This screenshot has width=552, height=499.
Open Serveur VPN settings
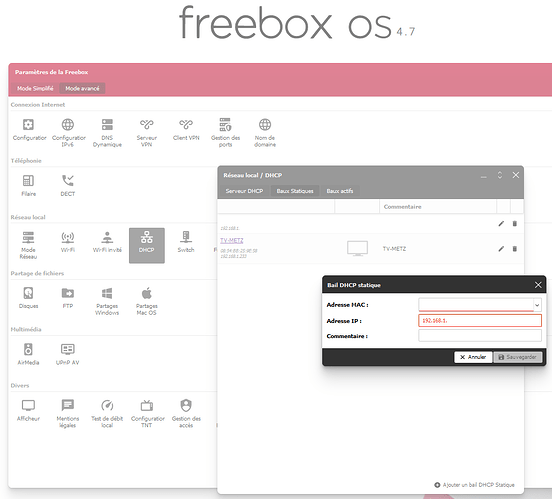146,132
